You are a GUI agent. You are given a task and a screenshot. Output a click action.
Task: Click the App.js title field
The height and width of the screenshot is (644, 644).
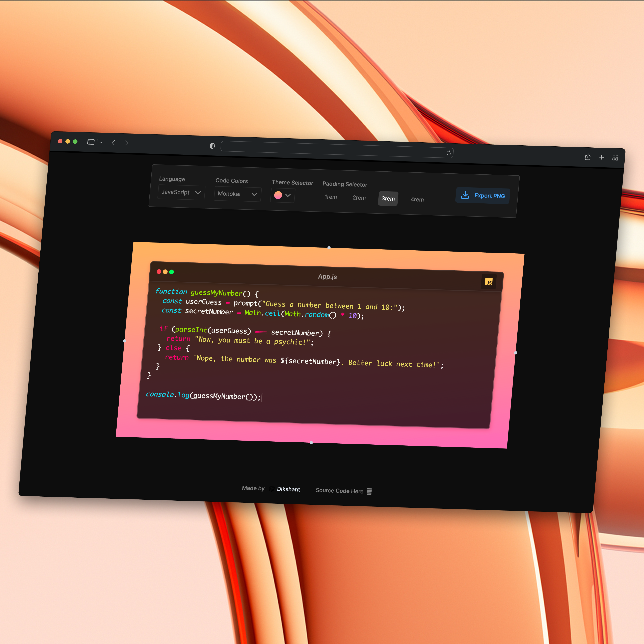pos(327,277)
